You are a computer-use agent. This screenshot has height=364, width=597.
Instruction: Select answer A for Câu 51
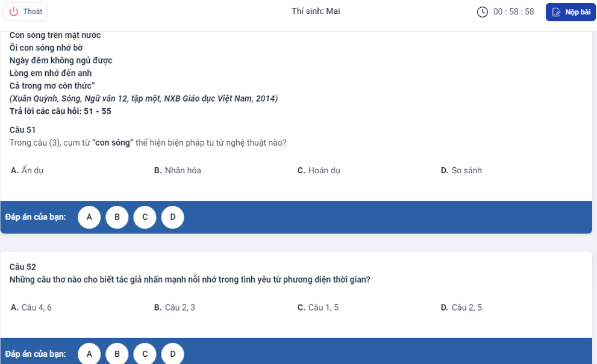tap(89, 217)
